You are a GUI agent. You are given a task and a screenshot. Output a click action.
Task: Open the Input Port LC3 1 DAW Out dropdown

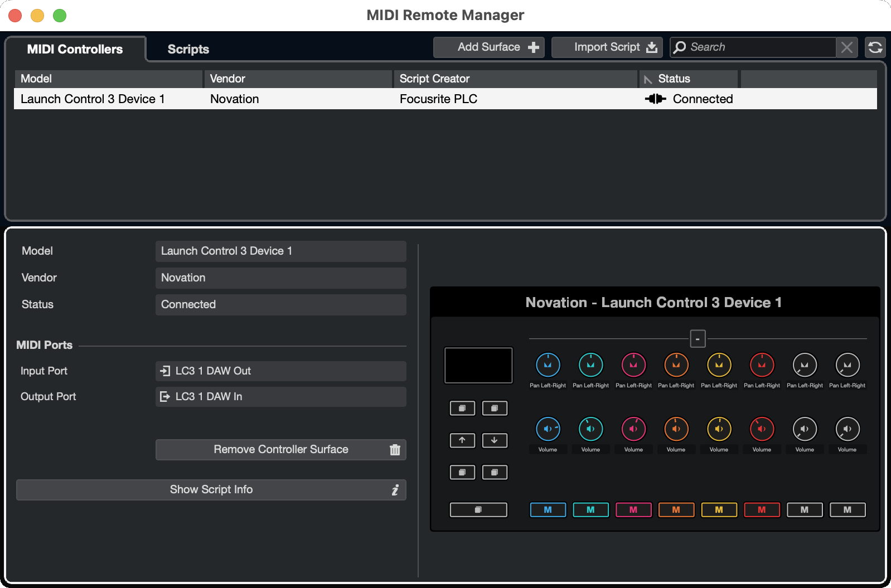(x=280, y=371)
